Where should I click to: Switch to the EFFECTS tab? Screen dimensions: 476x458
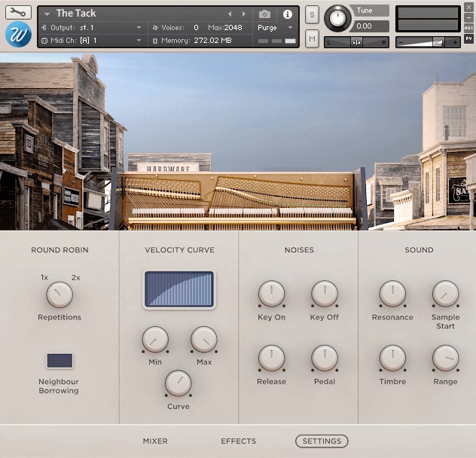coord(238,441)
